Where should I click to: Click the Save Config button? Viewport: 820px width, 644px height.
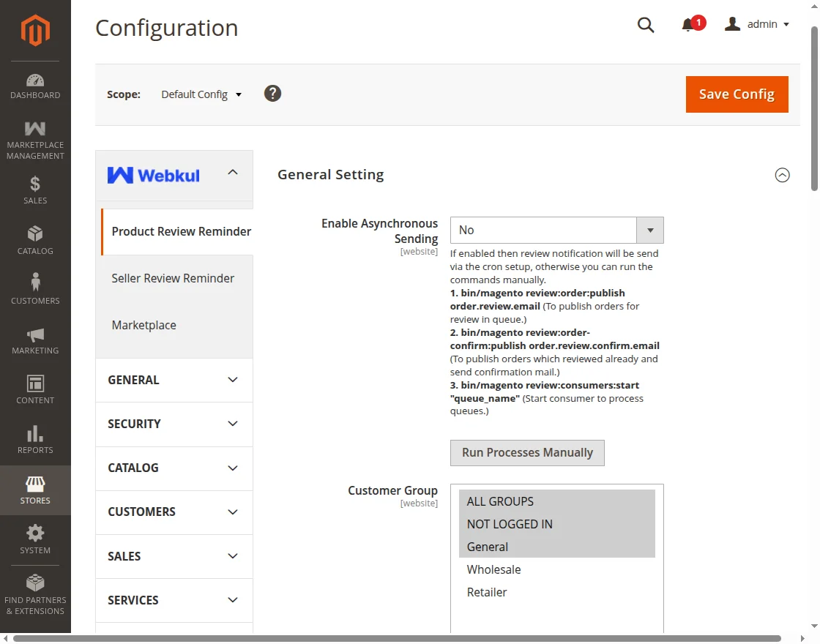pyautogui.click(x=737, y=94)
